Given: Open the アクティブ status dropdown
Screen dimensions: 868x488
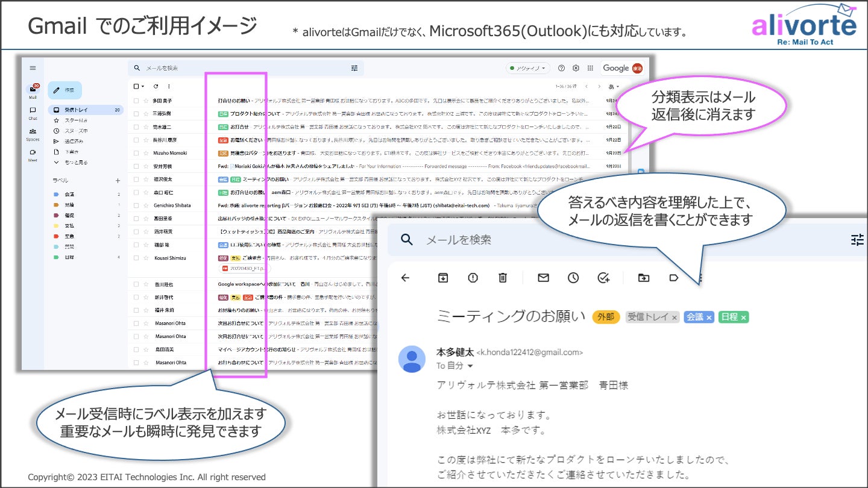Looking at the screenshot, I should tap(527, 68).
